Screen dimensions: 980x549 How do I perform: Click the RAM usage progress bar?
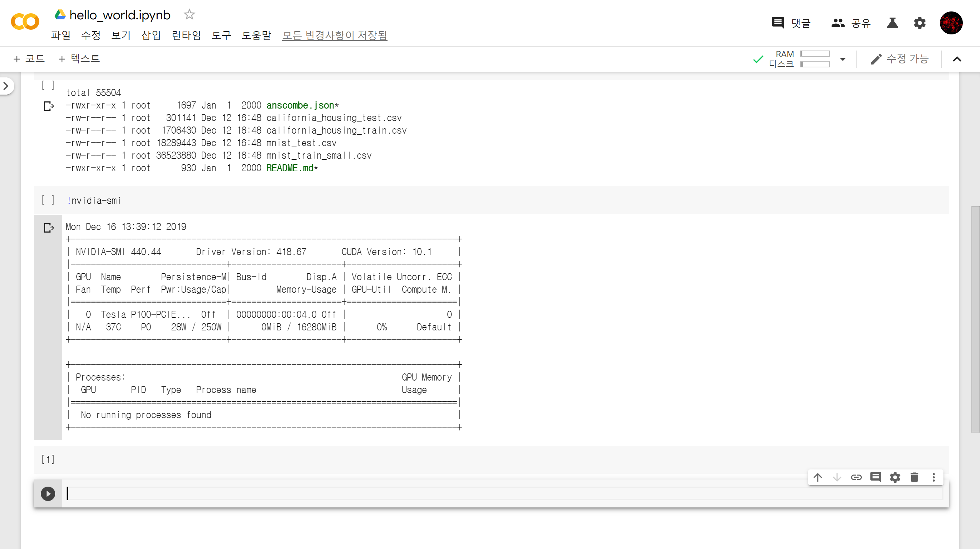(815, 54)
